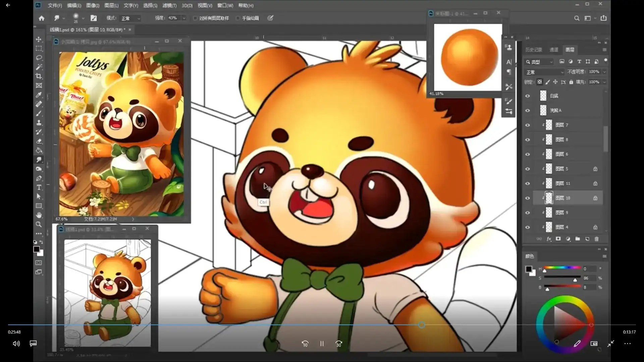The height and width of the screenshot is (362, 644).
Task: Open the strength 43% dropdown arrow
Action: pyautogui.click(x=184, y=18)
